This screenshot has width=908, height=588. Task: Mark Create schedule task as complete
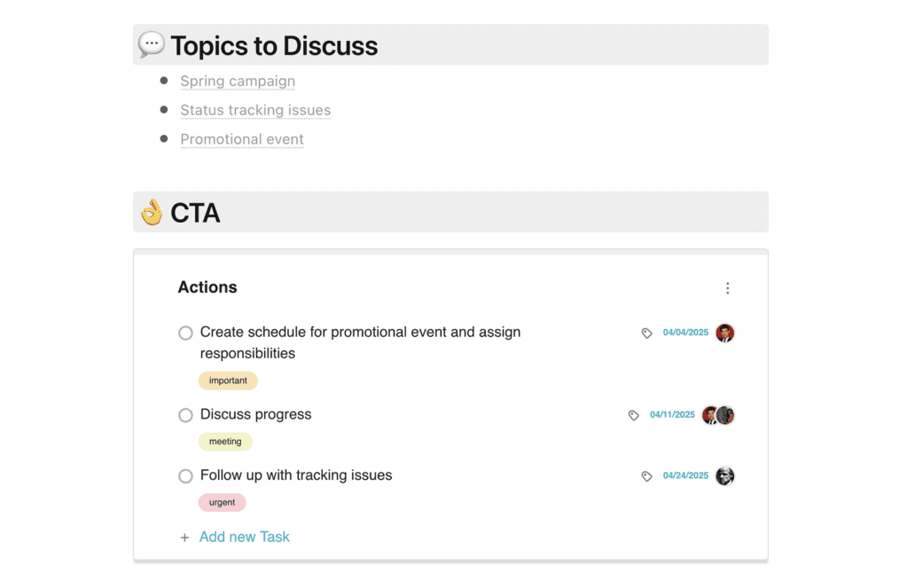click(185, 333)
